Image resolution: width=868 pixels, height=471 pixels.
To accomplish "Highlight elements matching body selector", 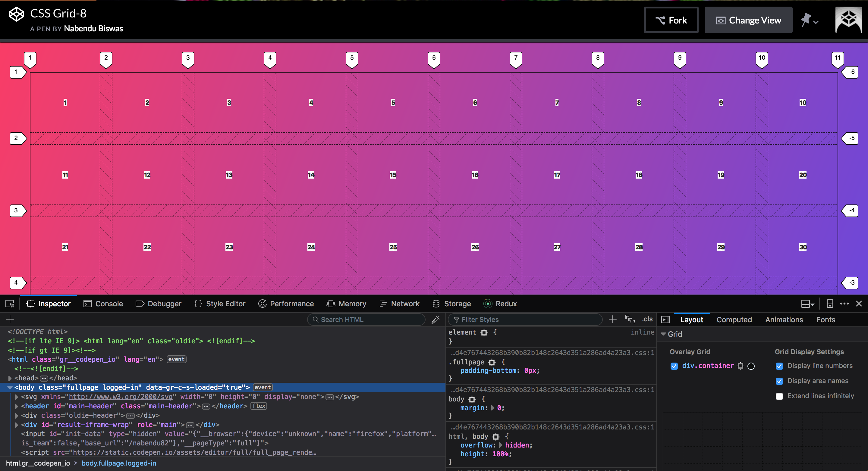I will [472, 400].
